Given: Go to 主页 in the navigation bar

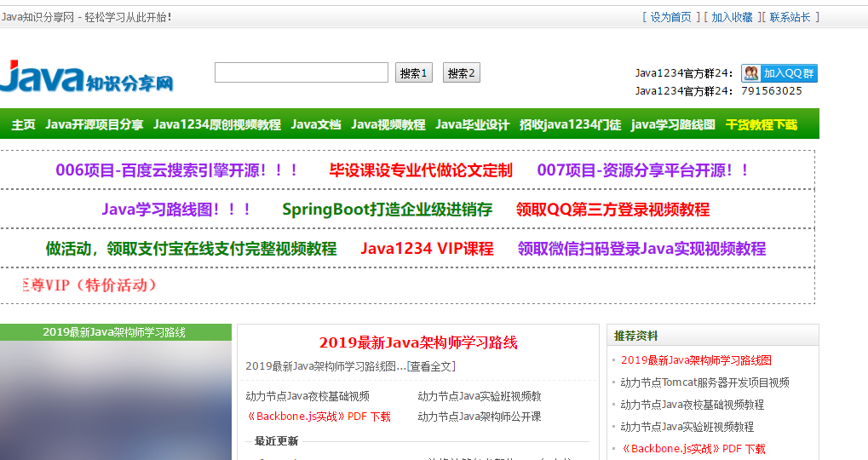Looking at the screenshot, I should (x=23, y=124).
